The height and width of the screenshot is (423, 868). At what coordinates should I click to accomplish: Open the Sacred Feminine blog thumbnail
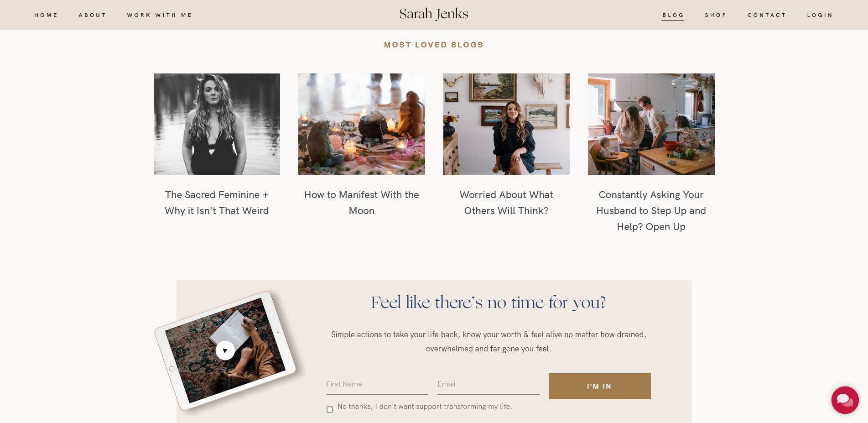pos(217,124)
